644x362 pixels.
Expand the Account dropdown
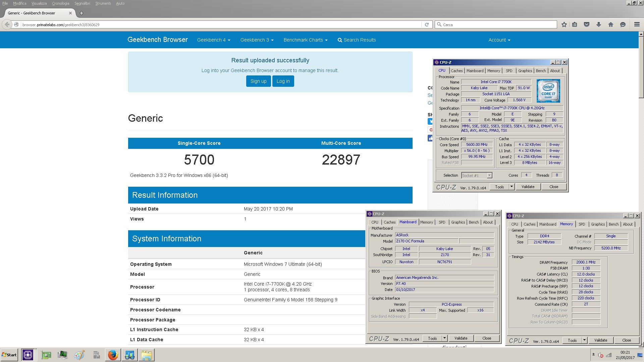point(499,40)
